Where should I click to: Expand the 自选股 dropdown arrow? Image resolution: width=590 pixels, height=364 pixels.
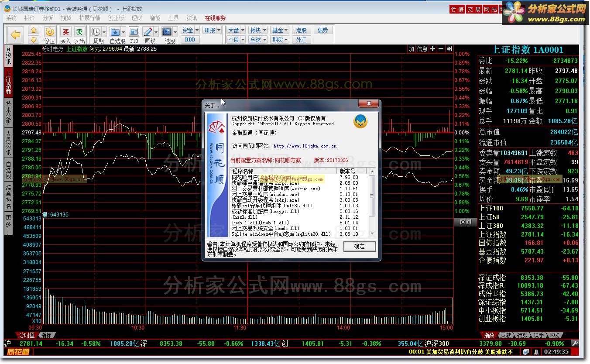123,32
